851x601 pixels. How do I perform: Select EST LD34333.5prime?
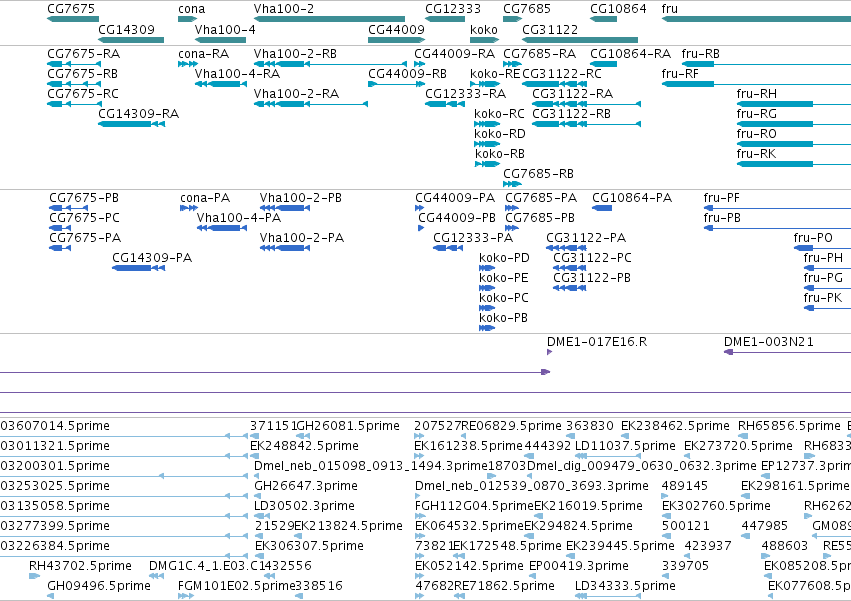click(x=625, y=586)
